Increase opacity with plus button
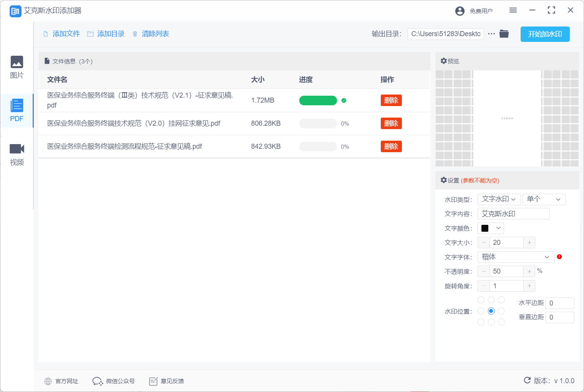The width and height of the screenshot is (584, 392). pyautogui.click(x=529, y=271)
